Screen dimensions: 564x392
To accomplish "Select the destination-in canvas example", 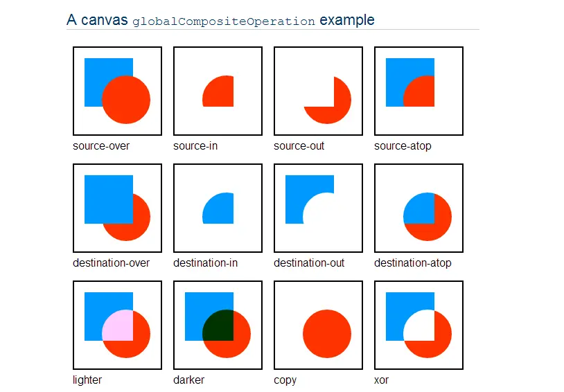I will pos(218,208).
